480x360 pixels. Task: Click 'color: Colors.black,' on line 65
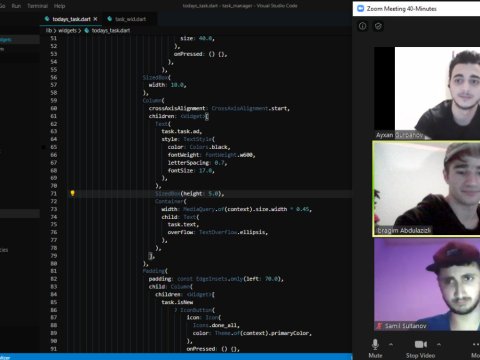199,147
